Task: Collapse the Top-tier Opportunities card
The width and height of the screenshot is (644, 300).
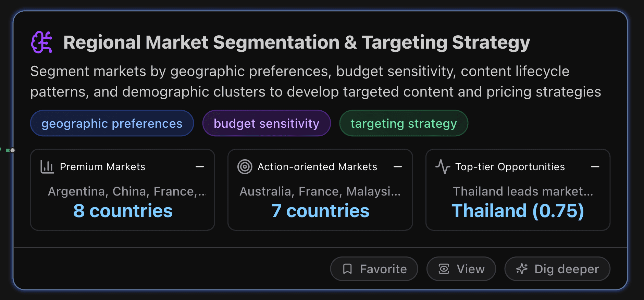Action: tap(595, 167)
